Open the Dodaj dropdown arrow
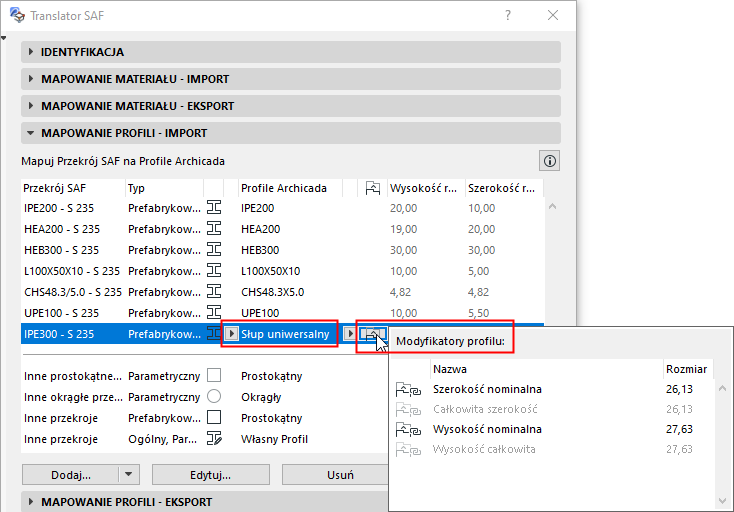 click(129, 475)
